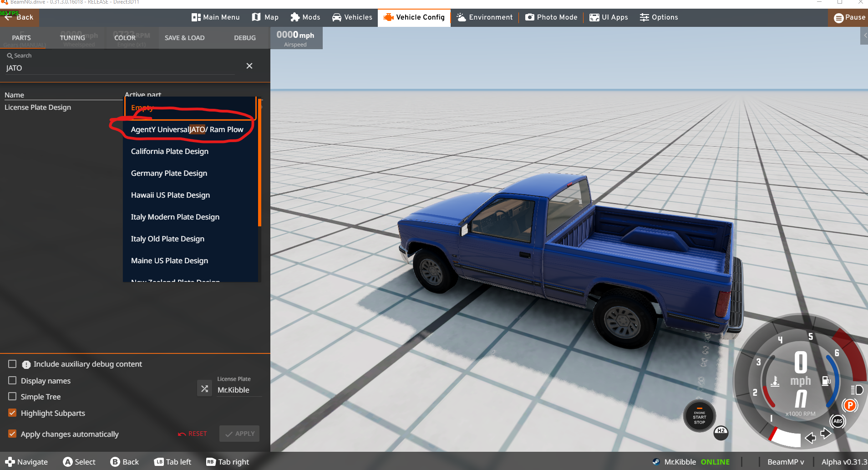Click the Navigate d-pad hint icon
The width and height of the screenshot is (868, 470).
(10, 462)
